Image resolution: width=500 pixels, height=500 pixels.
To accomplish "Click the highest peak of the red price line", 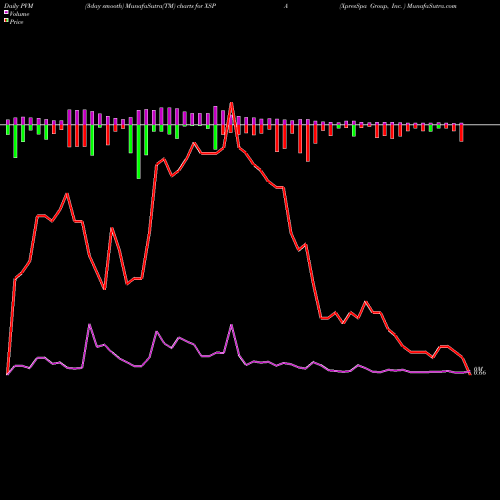I will click(231, 103).
